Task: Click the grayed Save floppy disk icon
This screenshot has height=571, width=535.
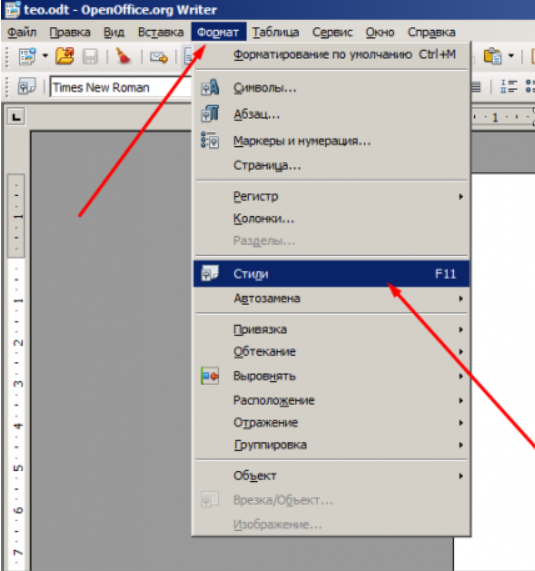Action: click(x=90, y=57)
